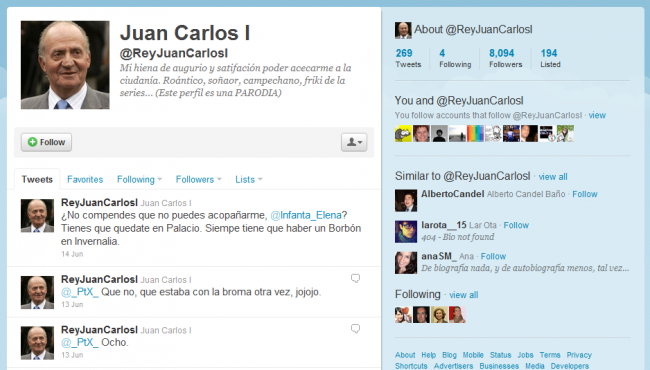Follow AlbertoCandel via Follow link
This screenshot has width=650, height=370.
pos(585,194)
